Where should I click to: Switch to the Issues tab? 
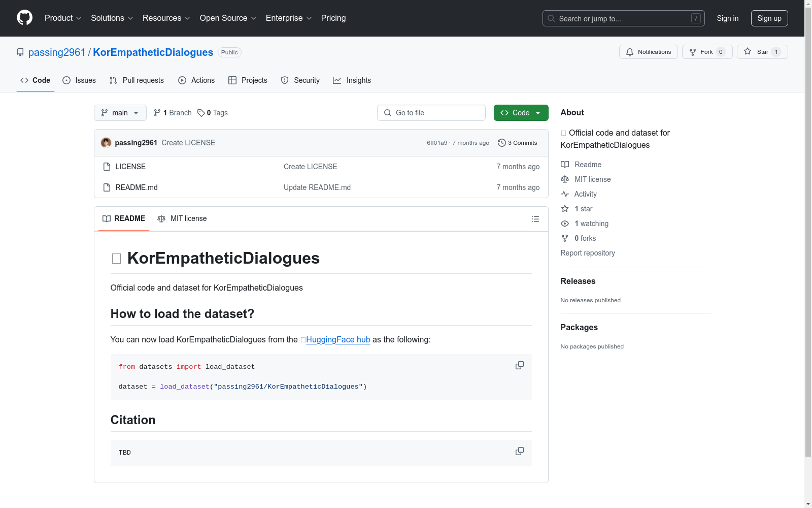pos(79,80)
